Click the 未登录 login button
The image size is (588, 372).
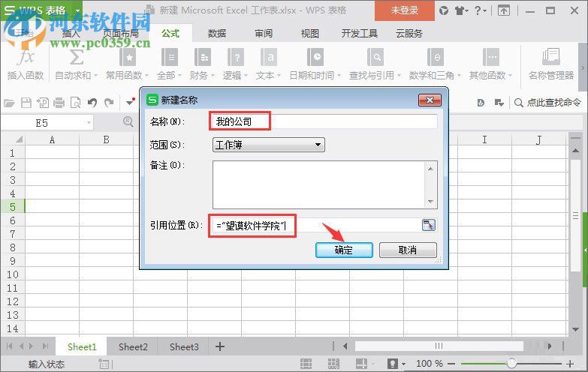click(405, 10)
